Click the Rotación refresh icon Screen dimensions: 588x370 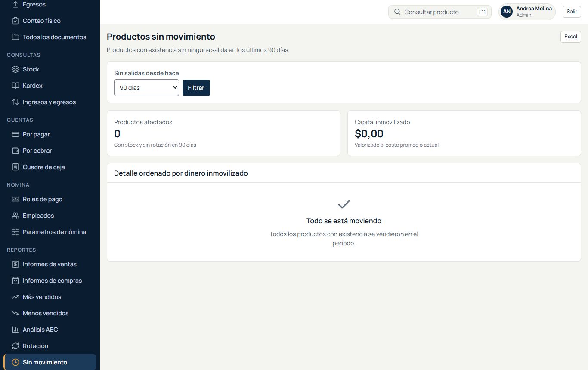click(x=15, y=346)
